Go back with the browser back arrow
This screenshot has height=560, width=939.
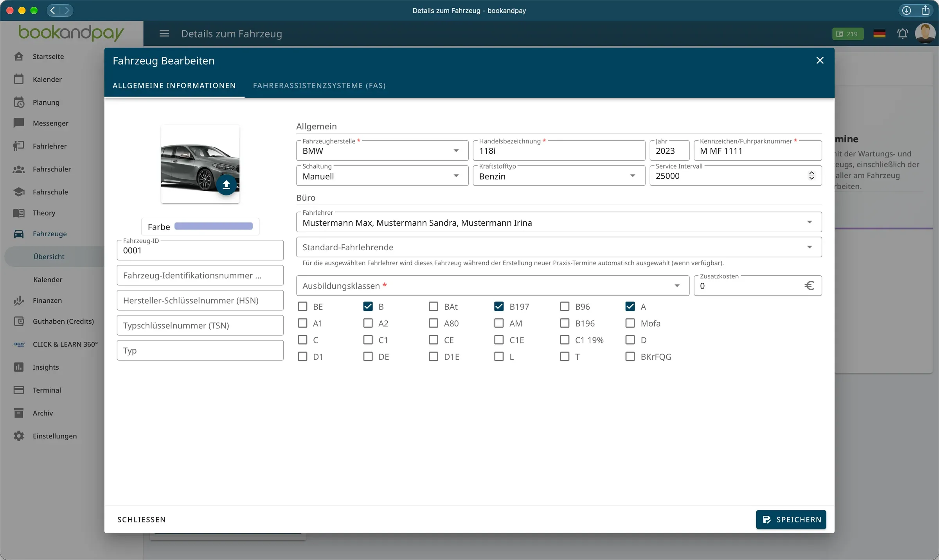[x=53, y=11]
